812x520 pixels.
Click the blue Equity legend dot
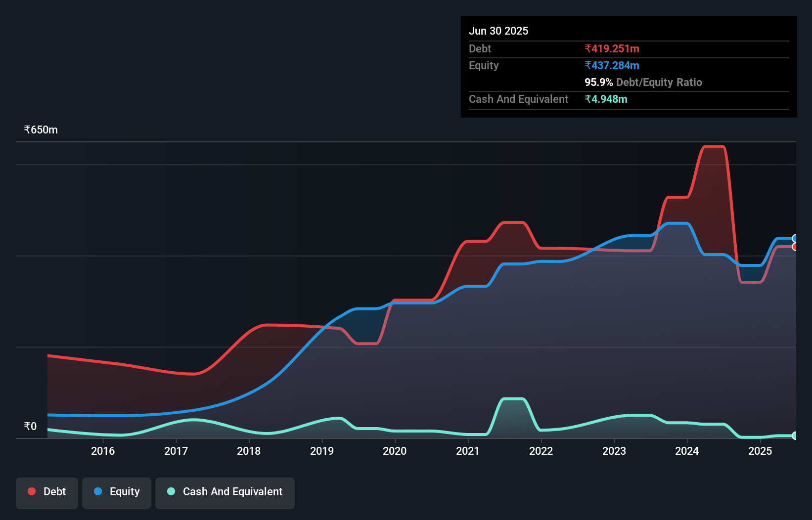[x=98, y=492]
